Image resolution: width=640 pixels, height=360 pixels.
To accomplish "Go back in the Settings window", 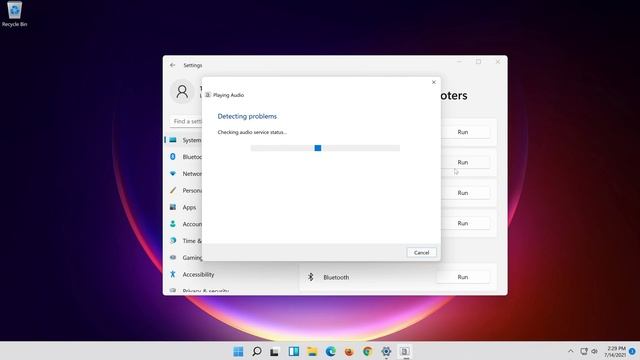I will click(x=173, y=65).
